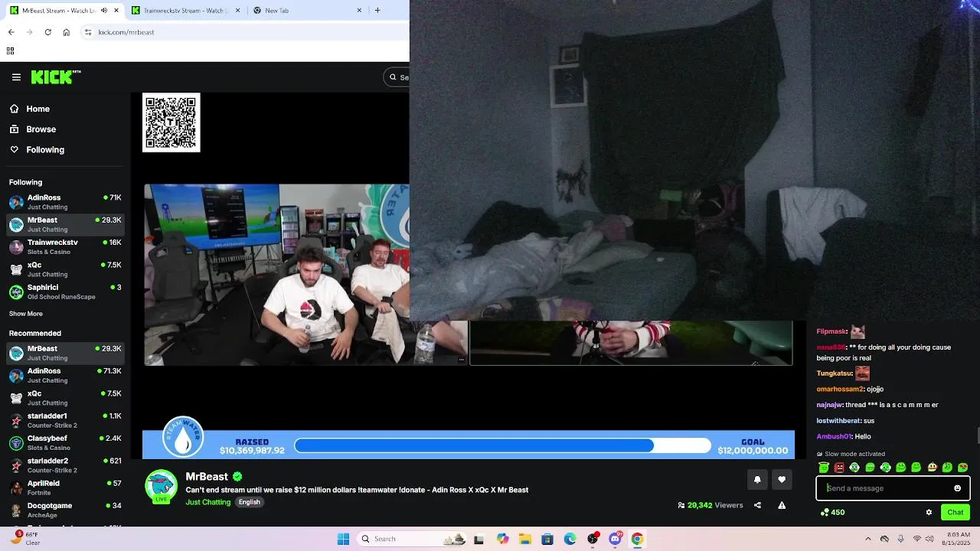Open Microsoft Store from taskbar
Screen dimensions: 980x551
[547, 539]
